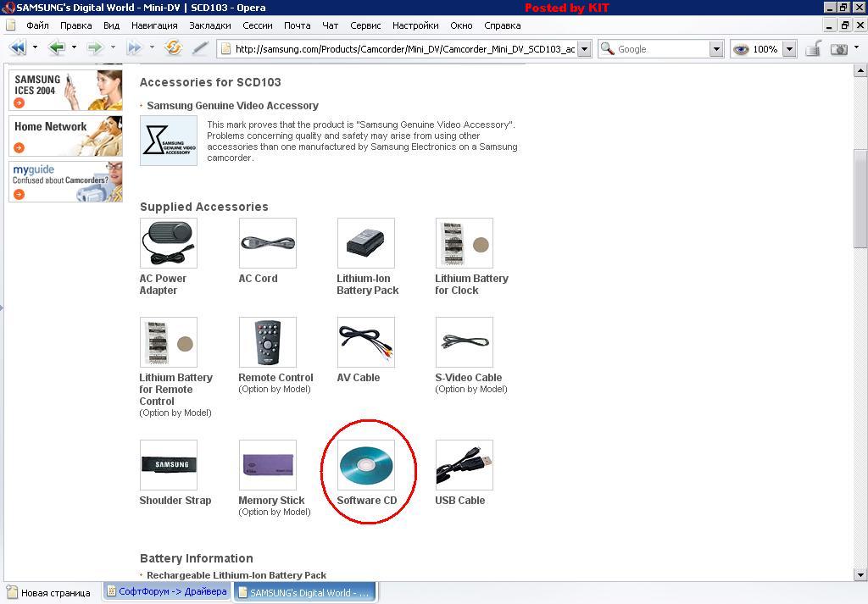
Task: Click the Rewind navigation icon
Action: tap(18, 48)
